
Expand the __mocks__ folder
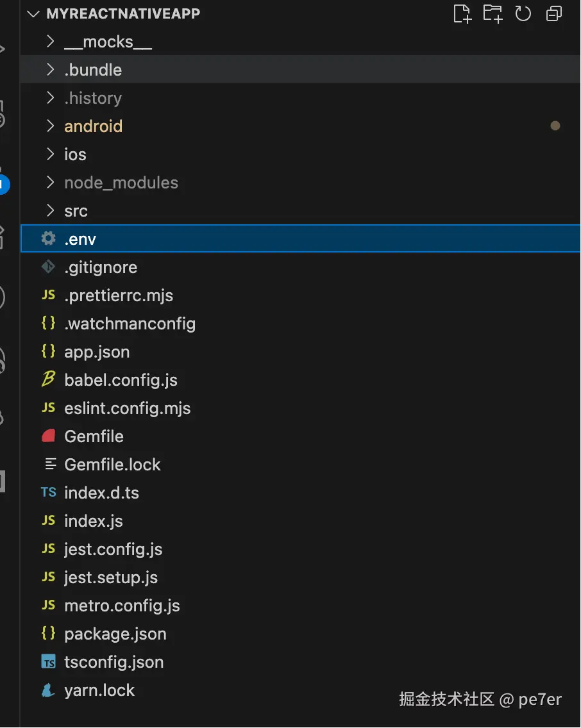click(x=51, y=42)
